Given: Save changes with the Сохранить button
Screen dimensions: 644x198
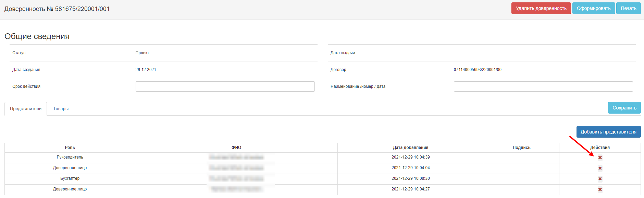Looking at the screenshot, I should point(624,108).
